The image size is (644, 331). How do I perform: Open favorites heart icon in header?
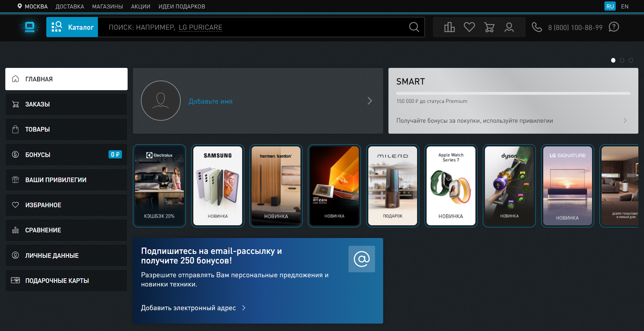coord(469,27)
